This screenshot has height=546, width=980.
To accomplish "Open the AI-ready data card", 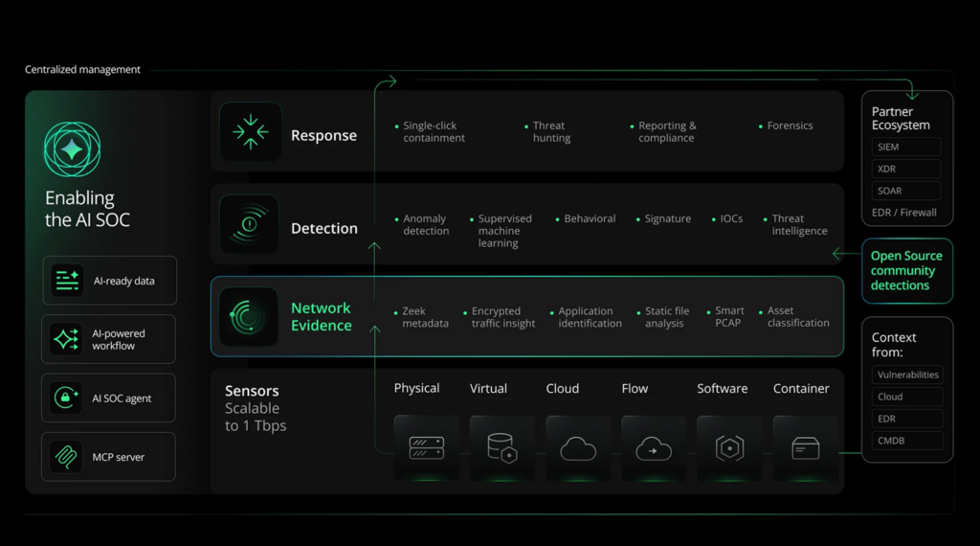I will click(109, 281).
